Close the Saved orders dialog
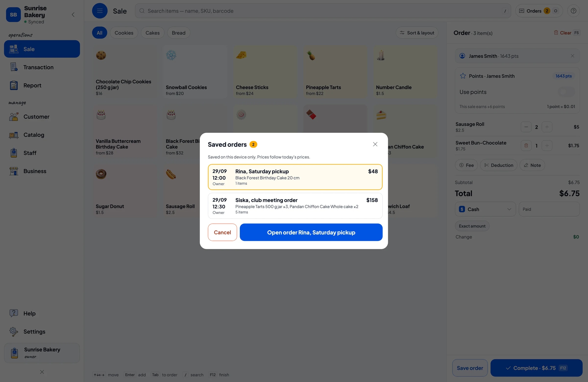 (x=375, y=144)
